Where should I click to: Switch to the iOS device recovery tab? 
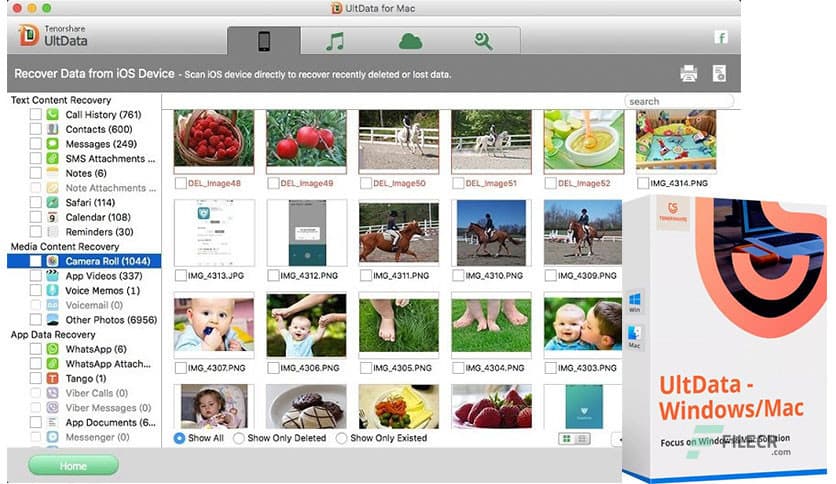[264, 41]
